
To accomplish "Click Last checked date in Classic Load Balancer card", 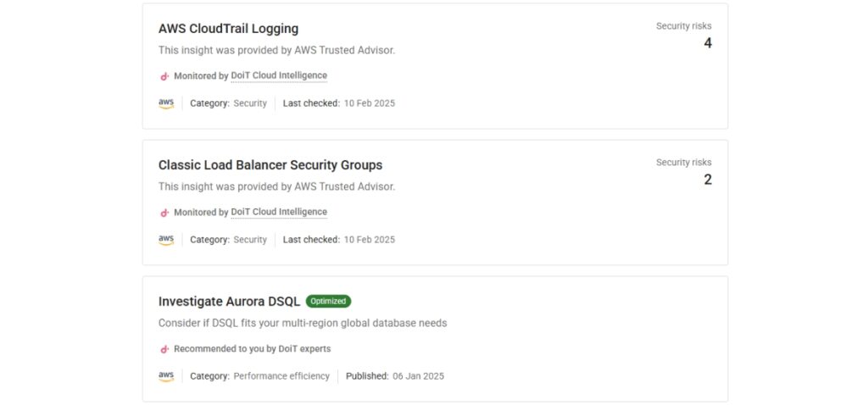I will (x=369, y=240).
